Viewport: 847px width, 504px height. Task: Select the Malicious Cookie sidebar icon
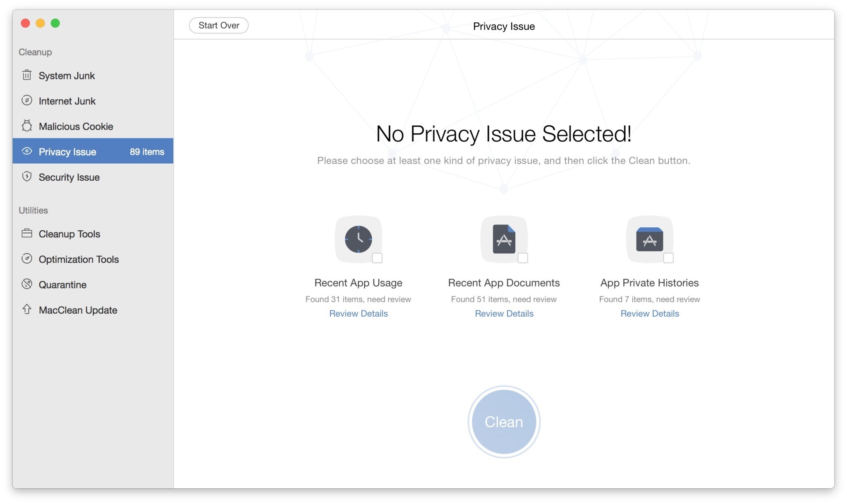click(x=26, y=125)
